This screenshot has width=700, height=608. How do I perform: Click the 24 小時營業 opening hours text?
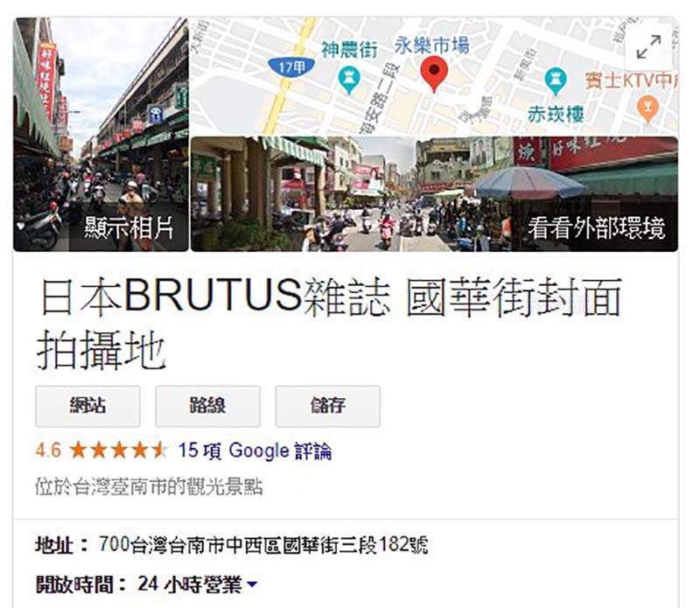click(x=190, y=584)
